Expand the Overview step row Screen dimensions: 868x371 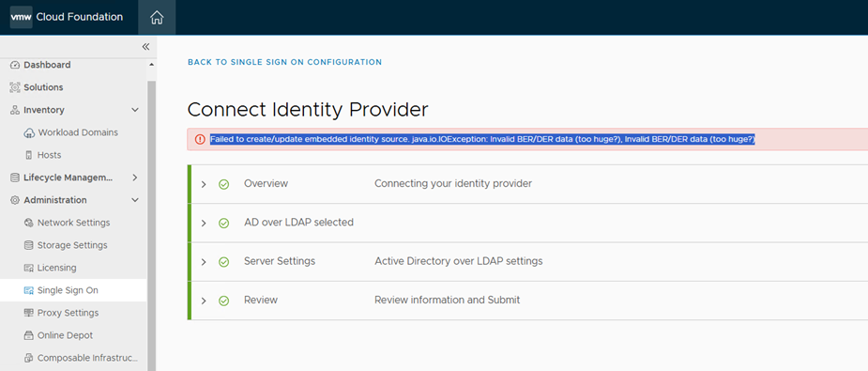click(527, 184)
